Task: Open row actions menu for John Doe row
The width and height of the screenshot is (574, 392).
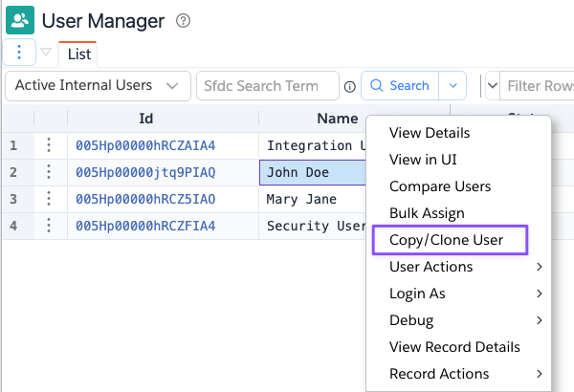Action: tap(48, 172)
